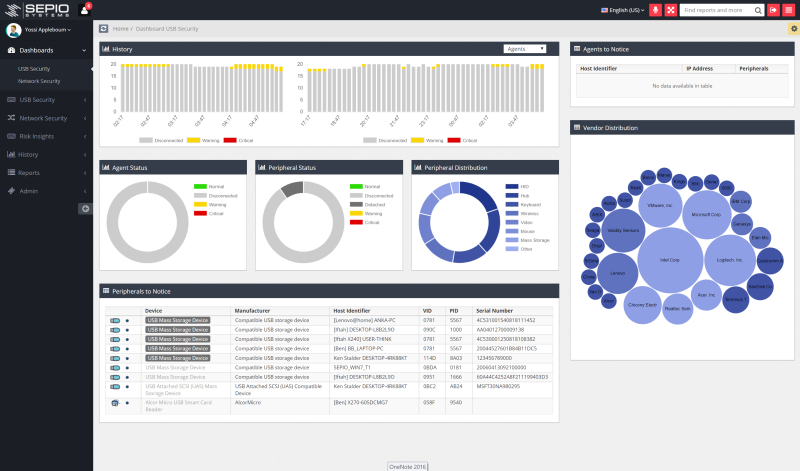Click the smart card reader device icon
The image size is (800, 471).
tap(115, 403)
